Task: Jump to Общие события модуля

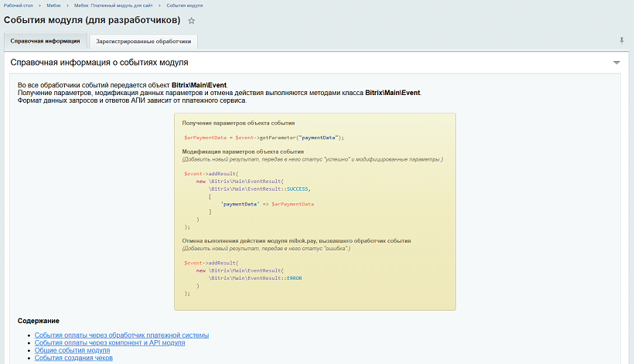Action: coord(72,351)
